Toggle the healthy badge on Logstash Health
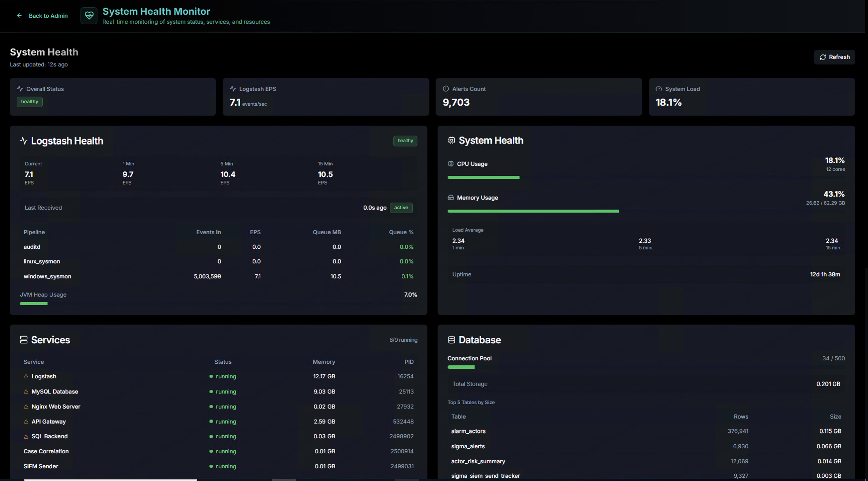 405,141
